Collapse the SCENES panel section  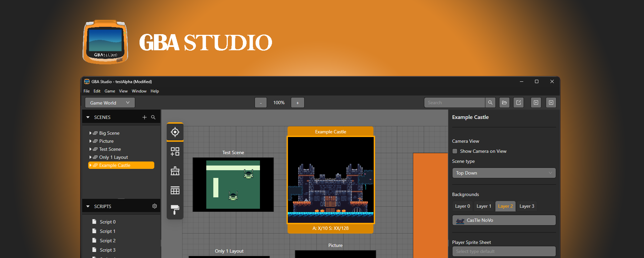(88, 117)
